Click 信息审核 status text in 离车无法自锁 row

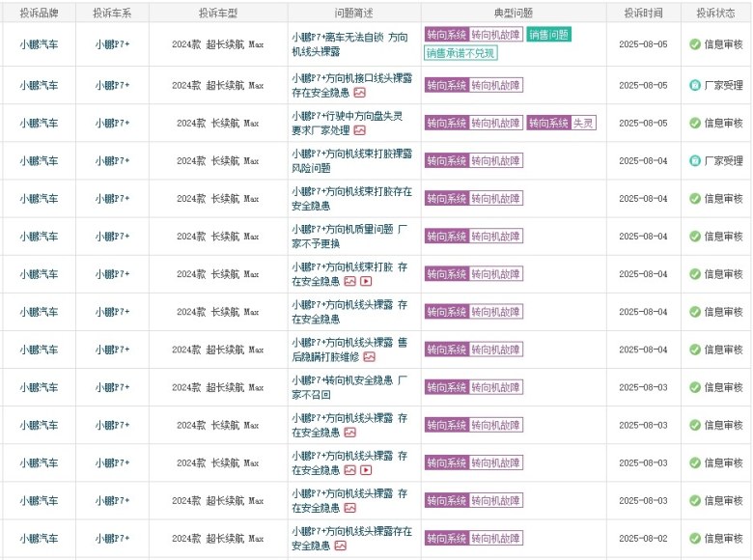(x=724, y=44)
